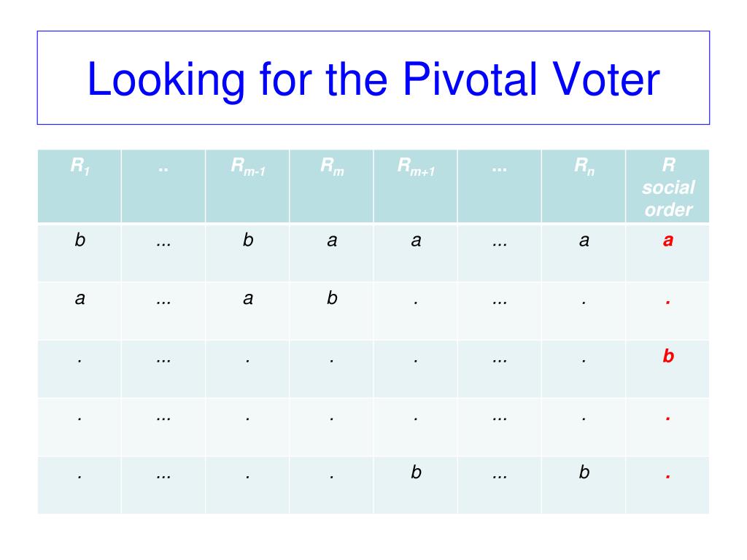This screenshot has width=747, height=560.
Task: Click a in Rn first row
Action: tap(584, 241)
